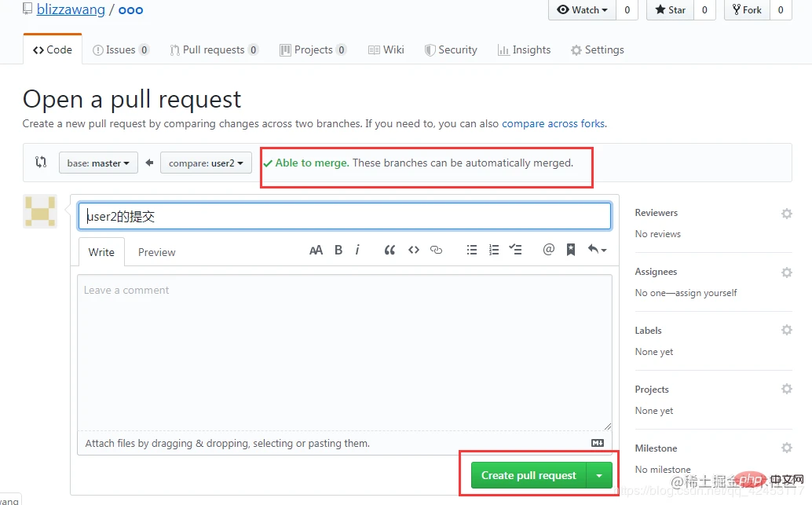This screenshot has height=505, width=812.
Task: Click the pull request title field
Action: coord(344,216)
